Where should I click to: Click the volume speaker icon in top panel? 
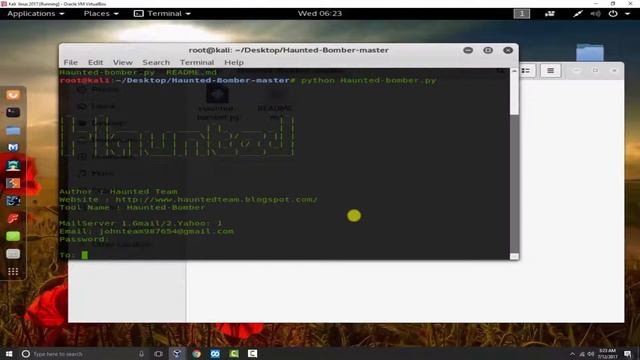596,13
